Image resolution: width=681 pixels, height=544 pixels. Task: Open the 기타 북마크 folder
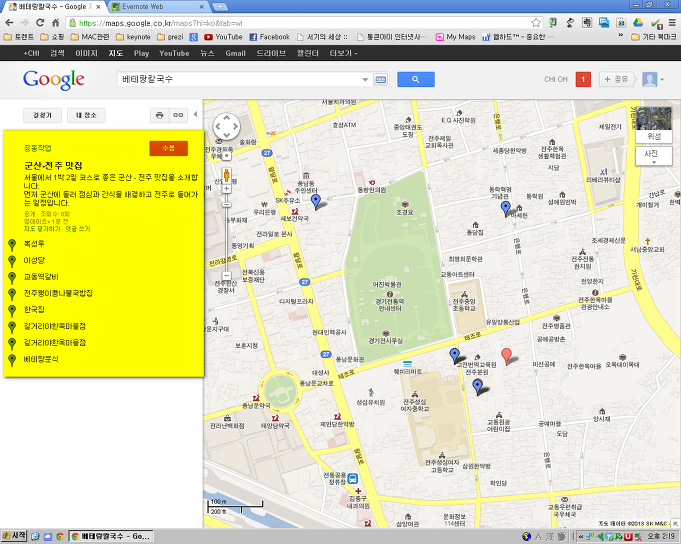654,37
